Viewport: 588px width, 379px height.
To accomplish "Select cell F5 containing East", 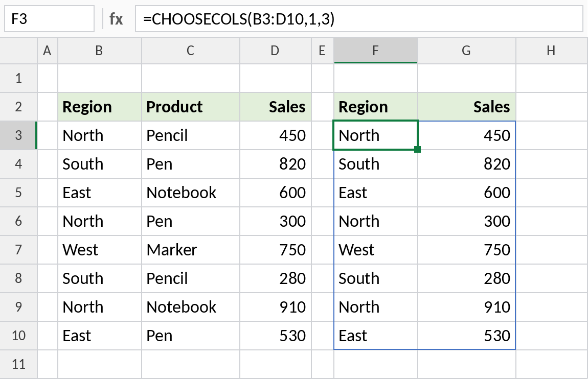I will pyautogui.click(x=375, y=193).
